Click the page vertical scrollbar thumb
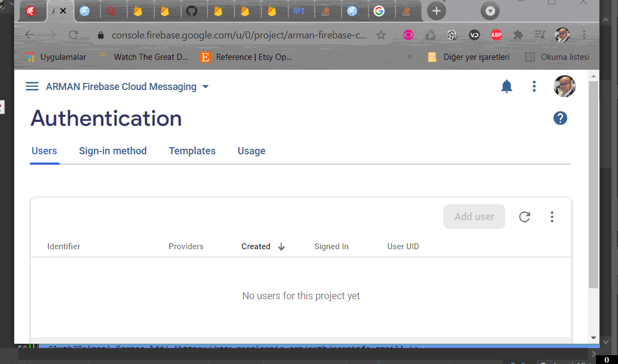This screenshot has width=618, height=364. click(594, 184)
